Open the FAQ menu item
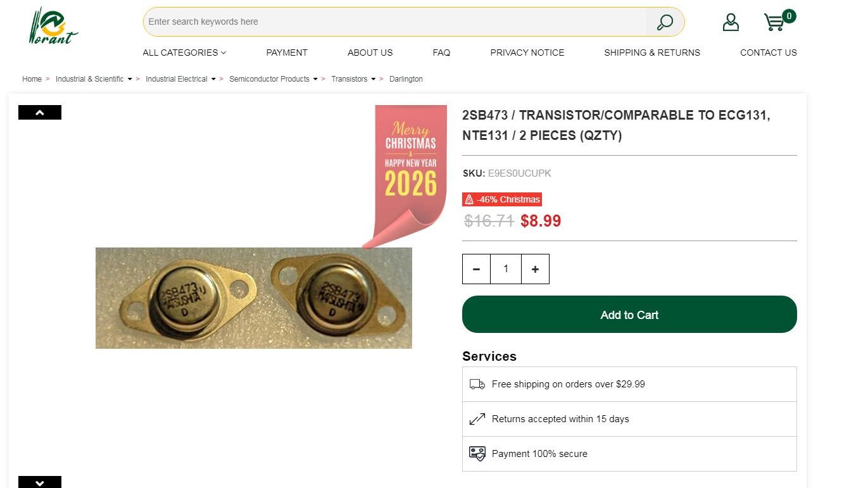Image resolution: width=868 pixels, height=488 pixels. (x=441, y=53)
